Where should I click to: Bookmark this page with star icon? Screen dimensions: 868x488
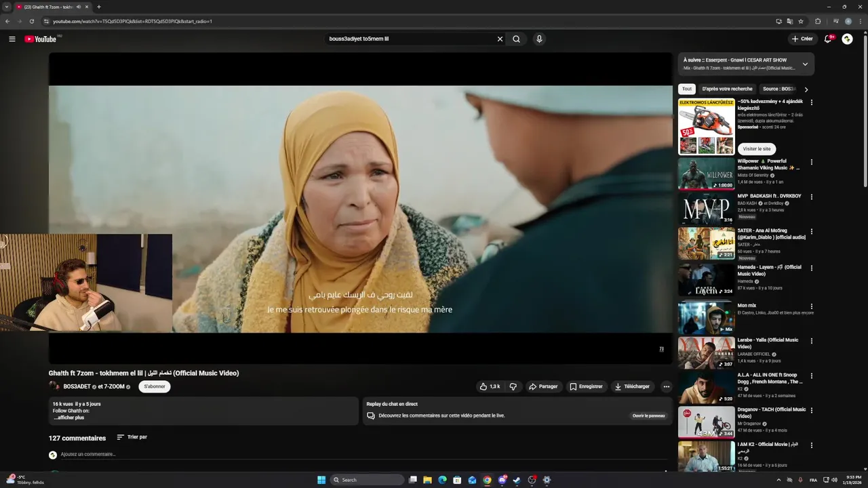click(801, 21)
